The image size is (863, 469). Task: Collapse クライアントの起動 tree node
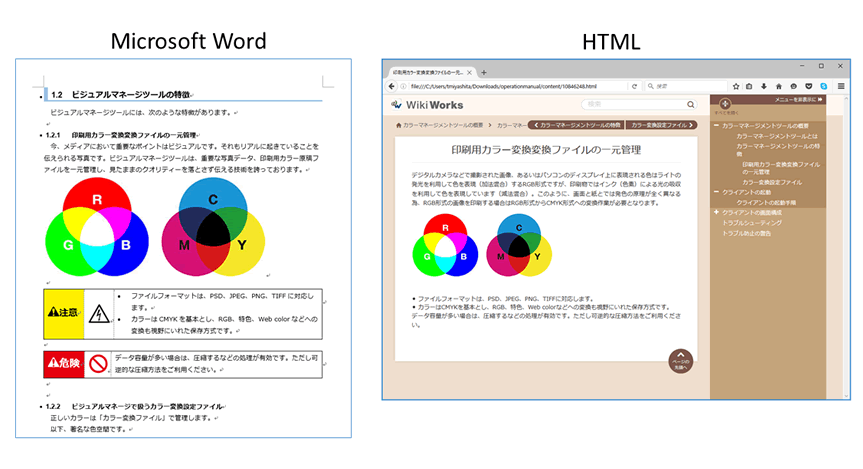[717, 192]
